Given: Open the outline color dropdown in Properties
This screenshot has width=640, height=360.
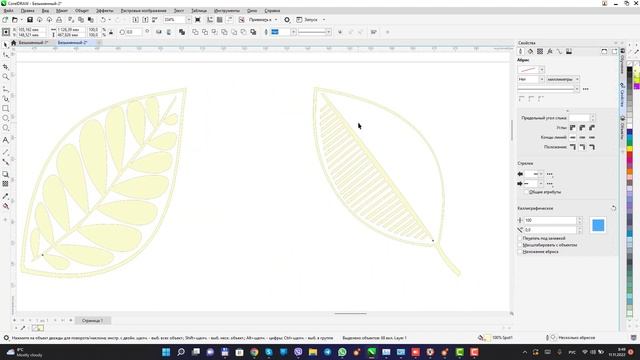Looking at the screenshot, I should point(542,69).
